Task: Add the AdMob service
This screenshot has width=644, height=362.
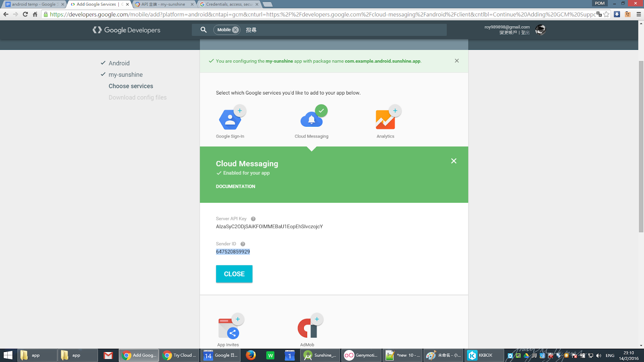Action: pos(317,319)
